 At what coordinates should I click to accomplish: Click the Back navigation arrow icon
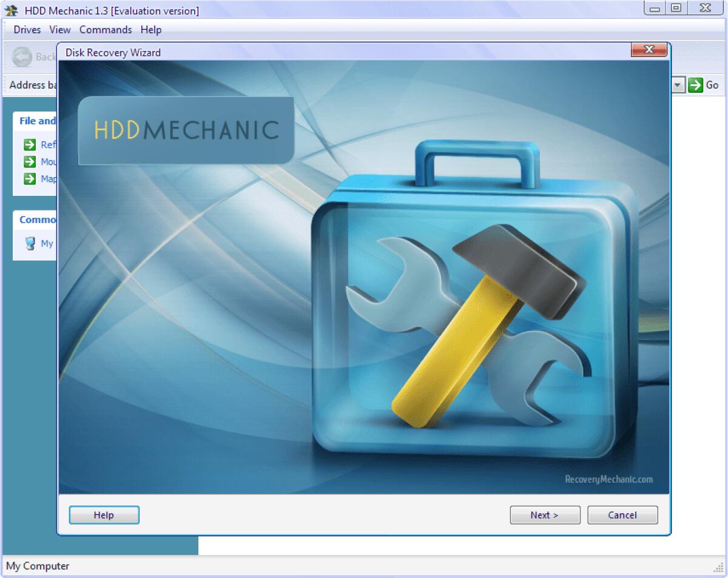pyautogui.click(x=22, y=56)
